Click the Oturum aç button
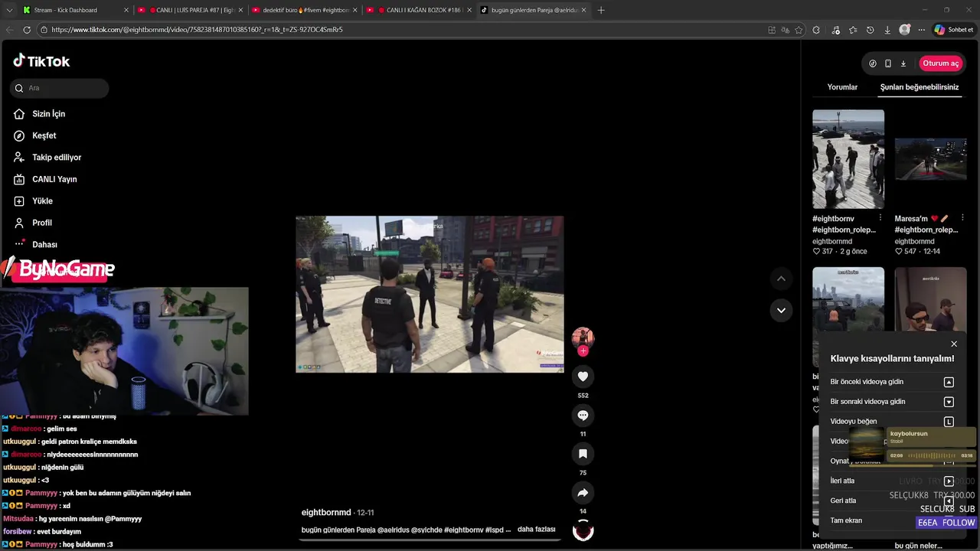The image size is (980, 551). click(x=941, y=64)
